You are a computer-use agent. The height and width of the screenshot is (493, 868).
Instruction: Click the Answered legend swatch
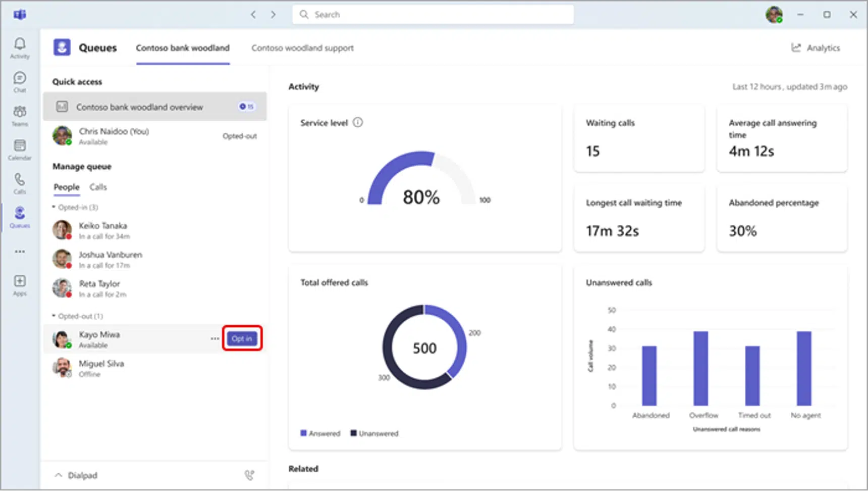303,433
